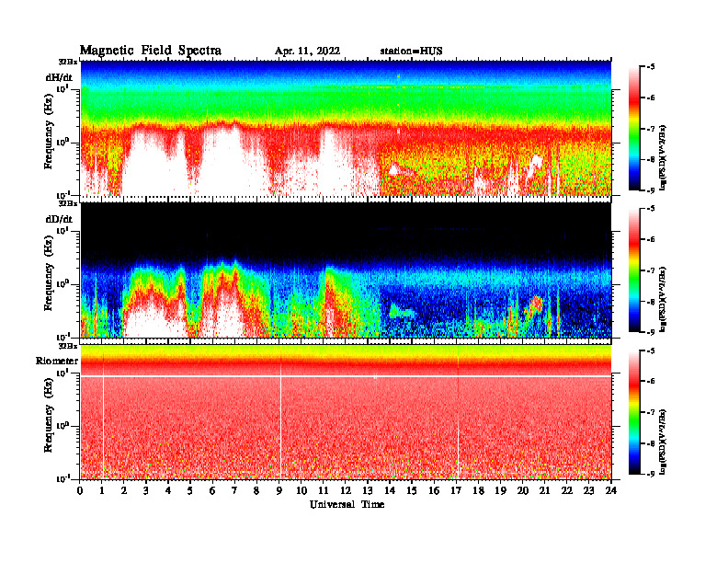The width and height of the screenshot is (728, 563).
Task: Click hour tick label "9" on time axis
Action: pos(279,490)
